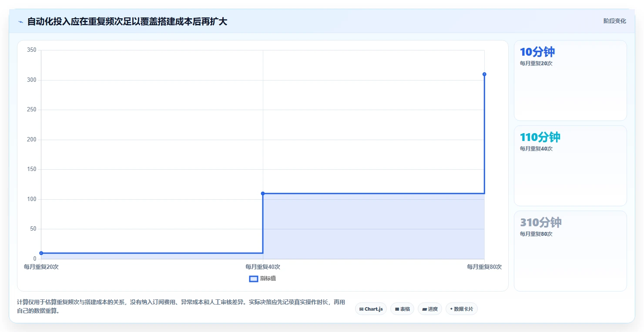644x332 pixels.
Task: Click the 310分钟 card value
Action: pyautogui.click(x=541, y=222)
